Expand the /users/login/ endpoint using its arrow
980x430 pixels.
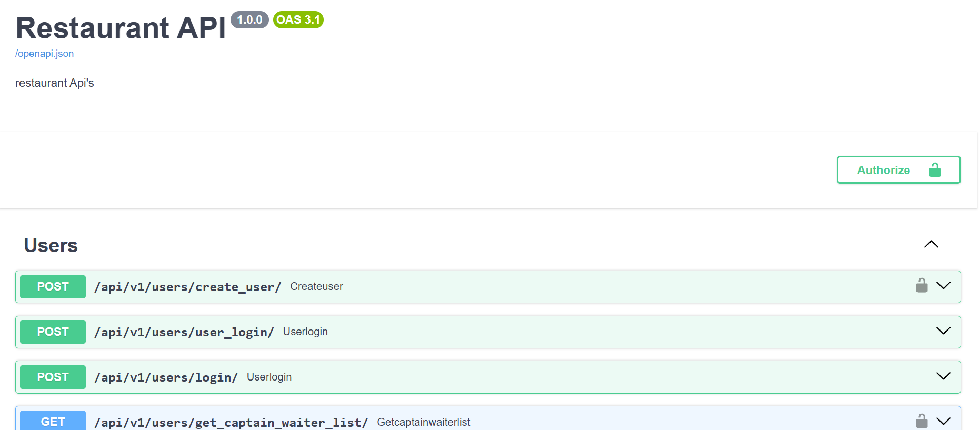943,376
